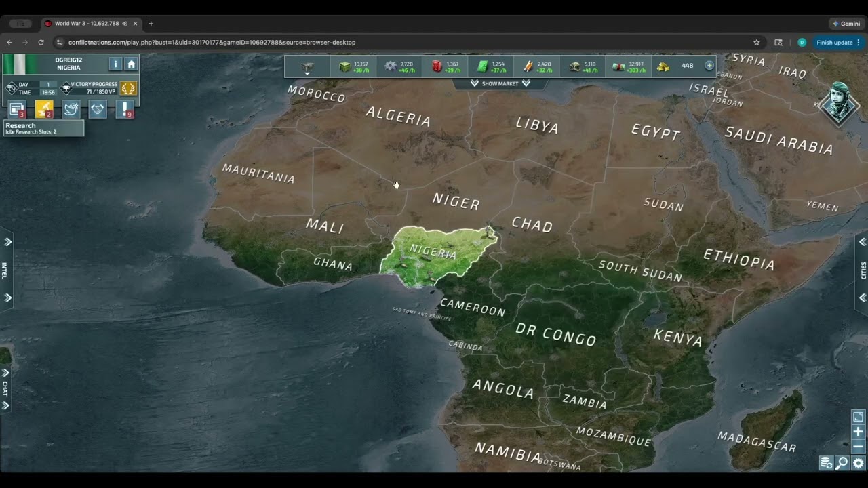Click the Cameroon country label
Viewport: 868px width, 488px height.
473,306
